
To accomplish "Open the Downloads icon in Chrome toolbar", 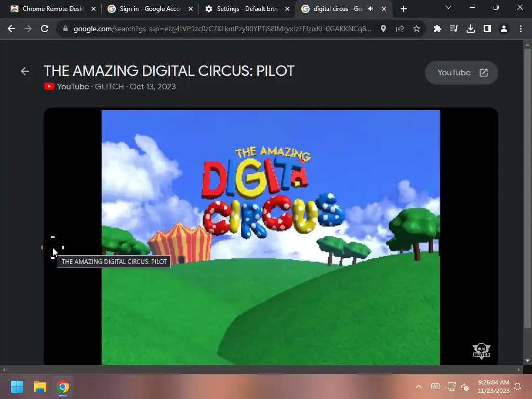I will point(471,29).
